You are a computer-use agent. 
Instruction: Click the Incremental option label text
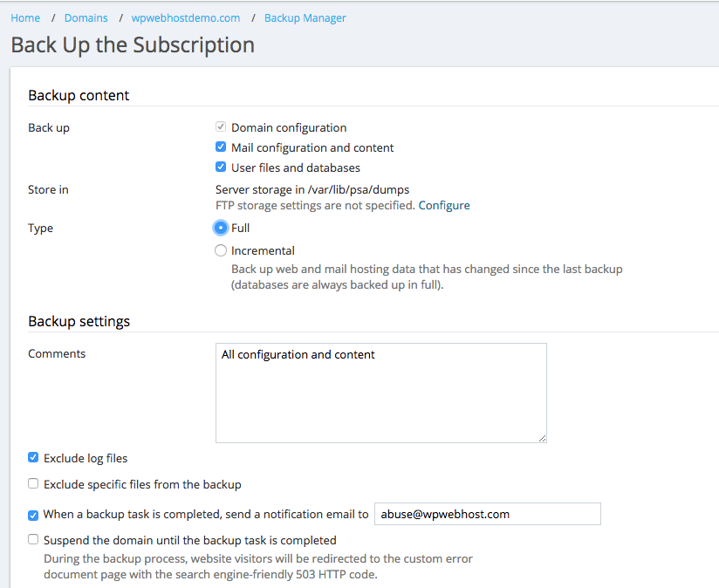[x=263, y=250]
